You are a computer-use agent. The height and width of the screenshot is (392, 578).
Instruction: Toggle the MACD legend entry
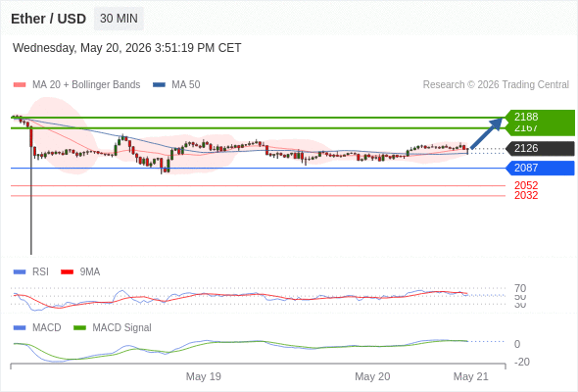37,328
